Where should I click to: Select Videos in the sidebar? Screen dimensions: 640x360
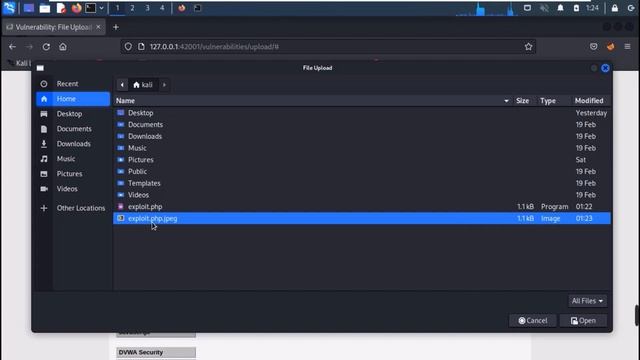pos(73,189)
